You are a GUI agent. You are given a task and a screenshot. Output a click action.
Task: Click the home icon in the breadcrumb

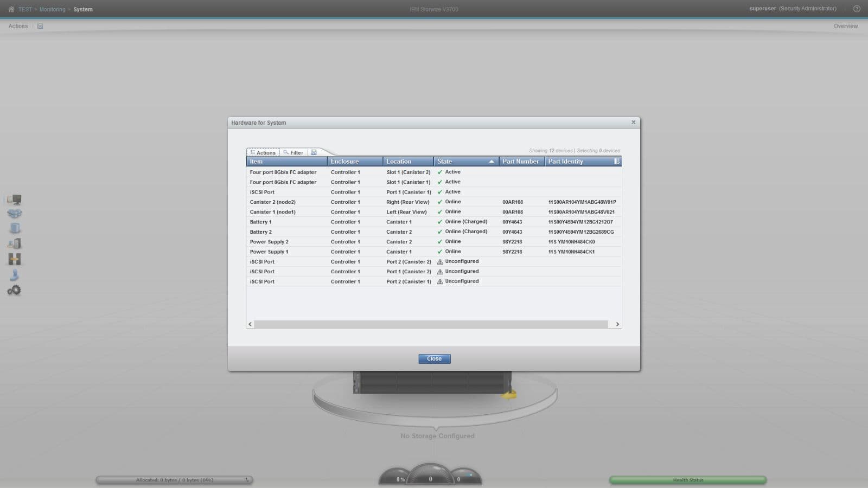11,9
